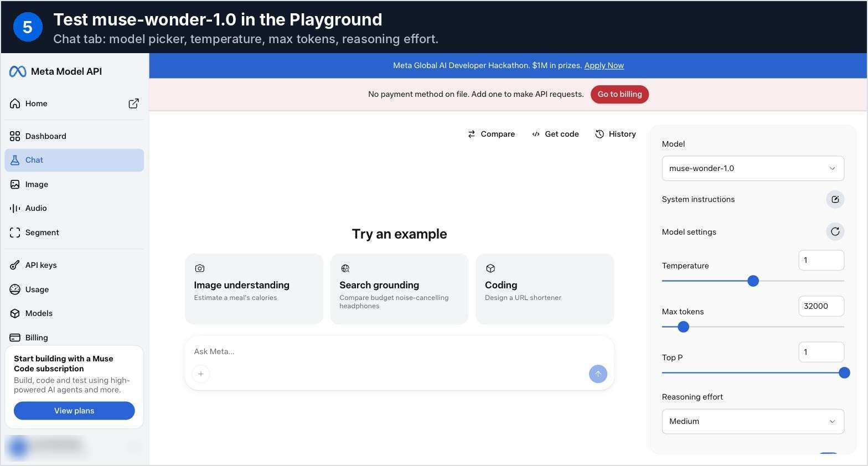The height and width of the screenshot is (466, 868).
Task: Open the Model dropdown muse-wonder-1.0
Action: (x=753, y=168)
